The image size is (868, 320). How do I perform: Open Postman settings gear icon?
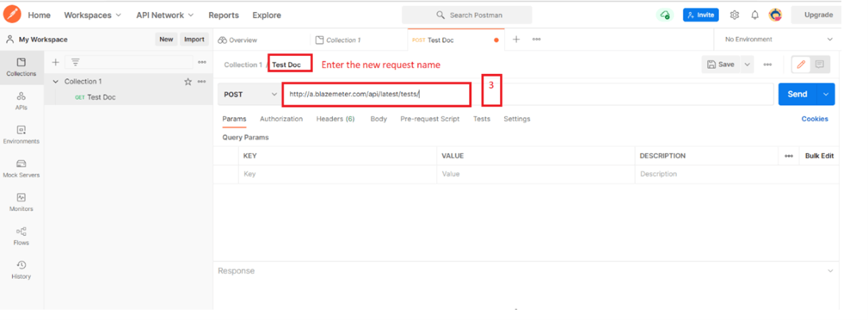pyautogui.click(x=735, y=15)
